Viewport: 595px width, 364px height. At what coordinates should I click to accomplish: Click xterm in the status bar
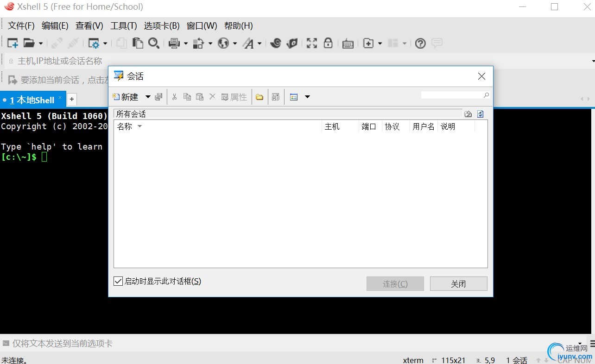(x=413, y=360)
